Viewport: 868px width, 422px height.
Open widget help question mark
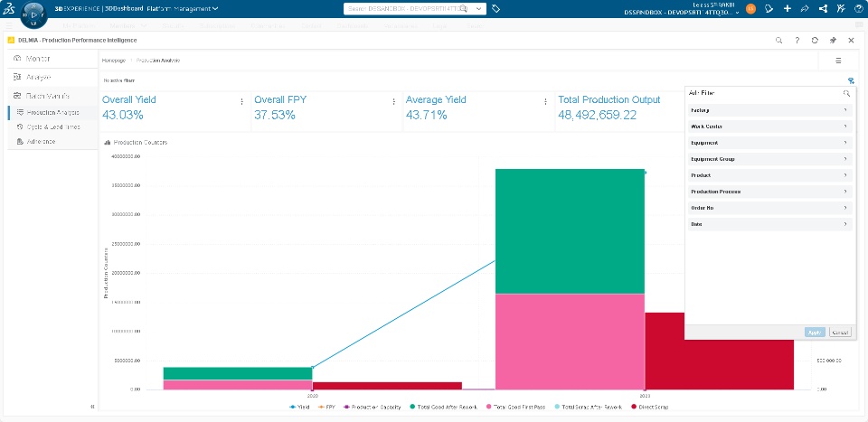(x=797, y=41)
